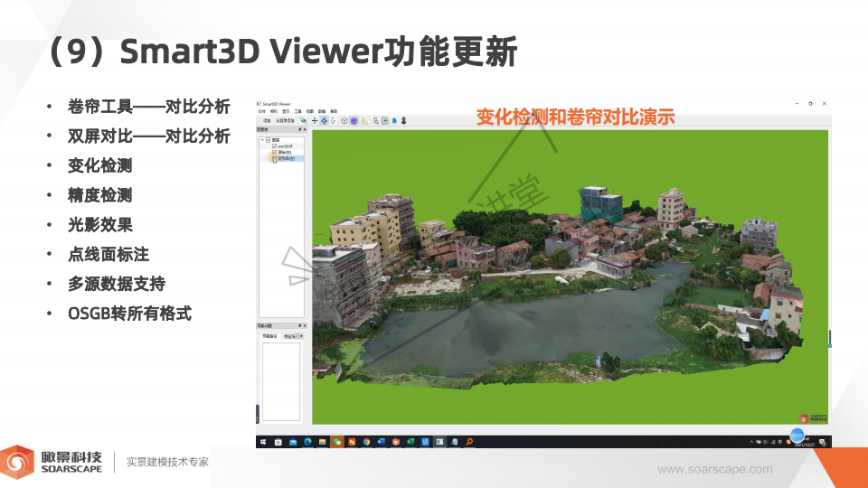Screen dimensions: 868x488
Task: Open the third menu (显示) in menu bar
Action: 286,111
